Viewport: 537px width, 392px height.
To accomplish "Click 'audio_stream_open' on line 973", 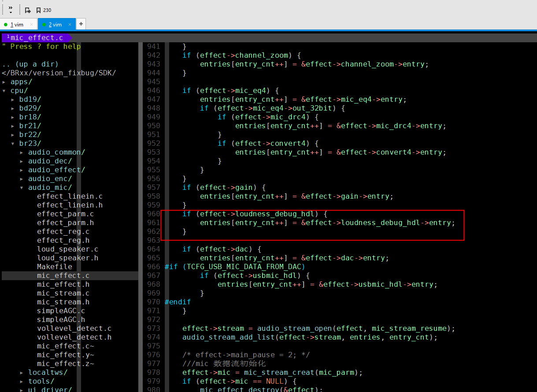I will [x=294, y=329].
